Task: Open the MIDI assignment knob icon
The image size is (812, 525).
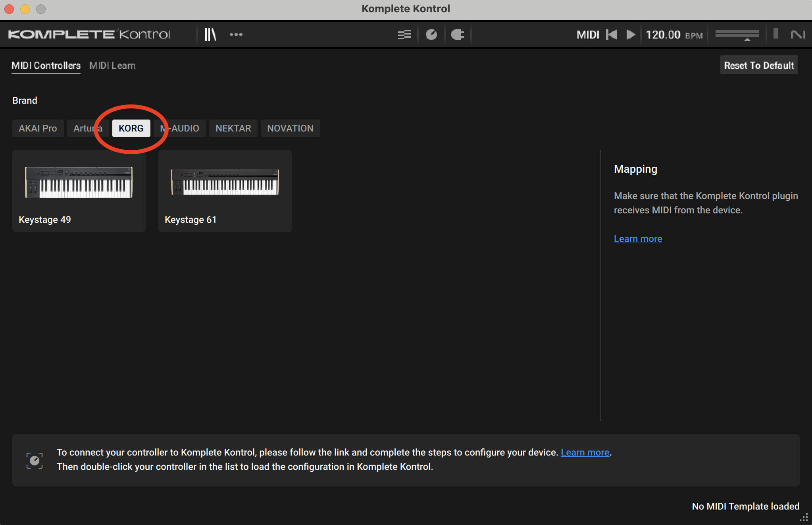Action: tap(431, 35)
